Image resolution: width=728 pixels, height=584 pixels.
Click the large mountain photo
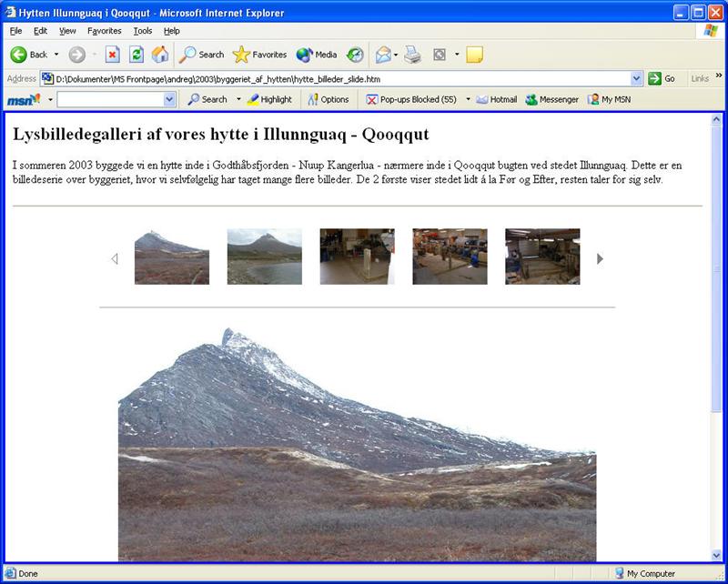point(357,444)
